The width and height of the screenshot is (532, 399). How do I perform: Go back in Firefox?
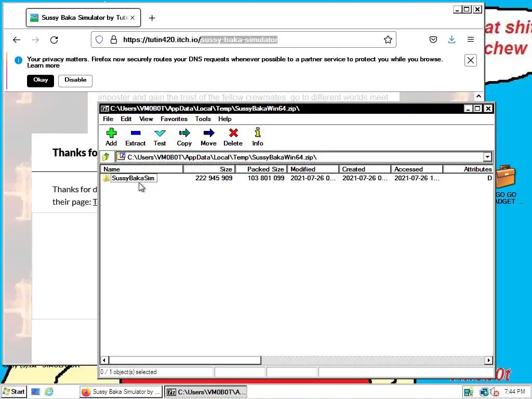click(x=16, y=39)
